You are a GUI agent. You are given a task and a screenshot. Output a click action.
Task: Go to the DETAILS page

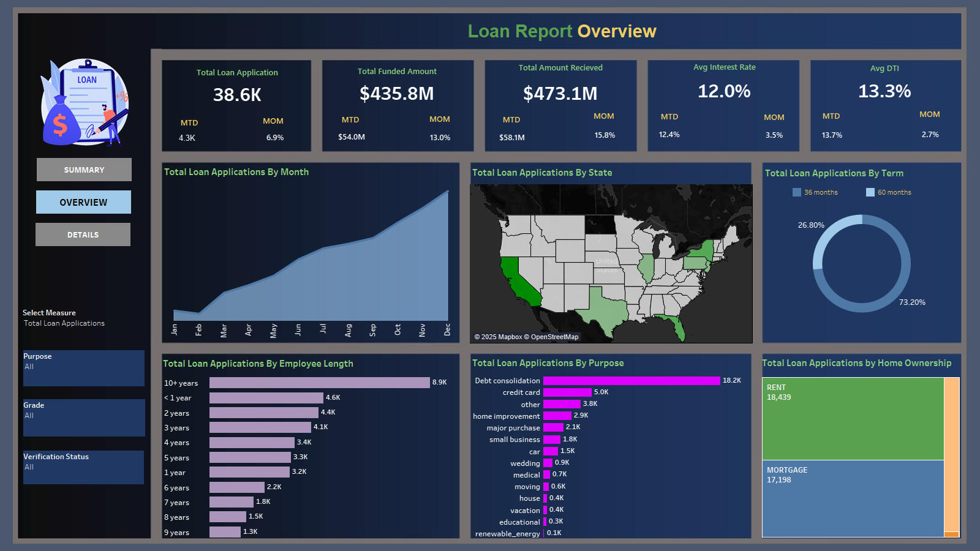83,234
